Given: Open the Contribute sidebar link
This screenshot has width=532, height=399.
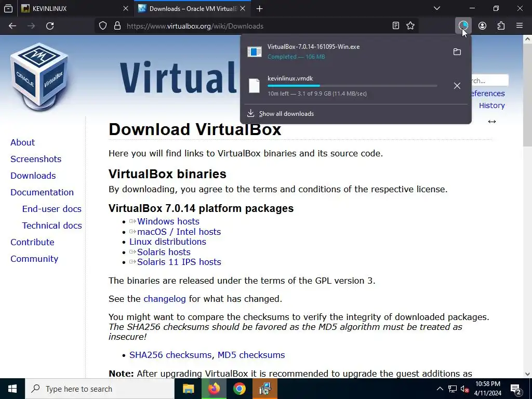Looking at the screenshot, I should [32, 242].
